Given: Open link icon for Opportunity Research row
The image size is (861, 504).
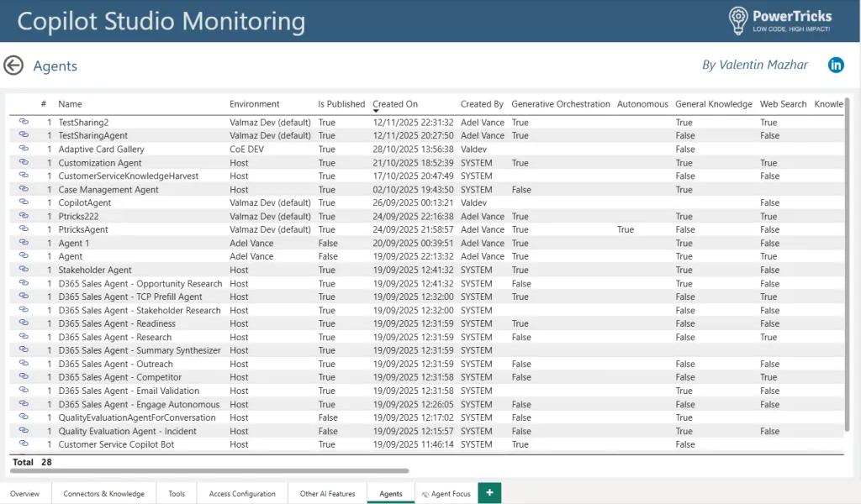Looking at the screenshot, I should coord(24,284).
